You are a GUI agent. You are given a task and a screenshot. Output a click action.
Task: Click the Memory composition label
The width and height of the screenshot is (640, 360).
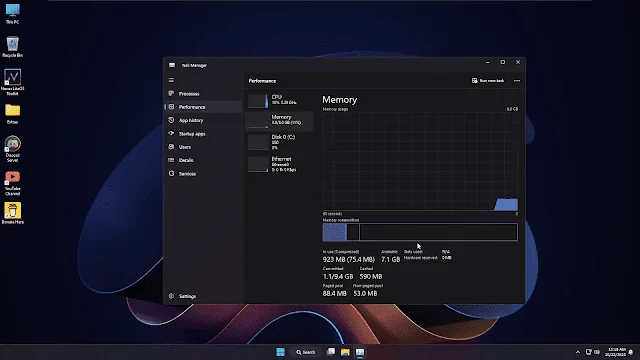pos(341,220)
